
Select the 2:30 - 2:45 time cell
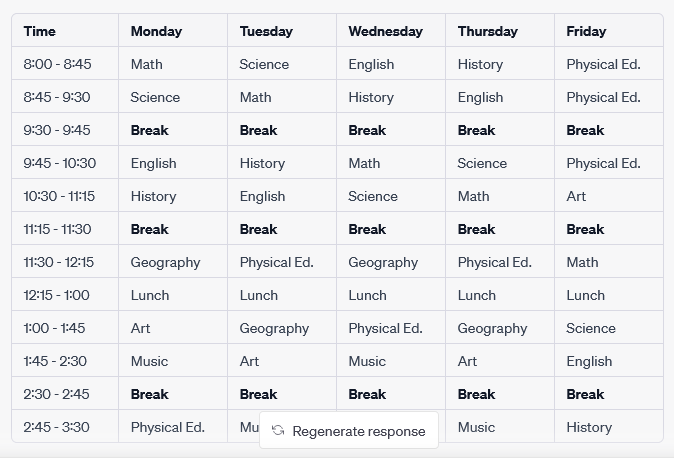pyautogui.click(x=56, y=394)
